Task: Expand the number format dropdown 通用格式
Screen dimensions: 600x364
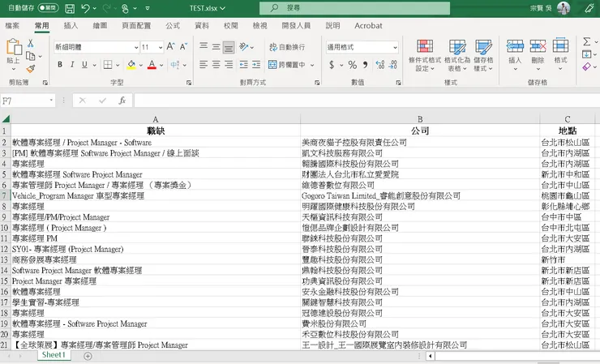Action: click(x=362, y=47)
